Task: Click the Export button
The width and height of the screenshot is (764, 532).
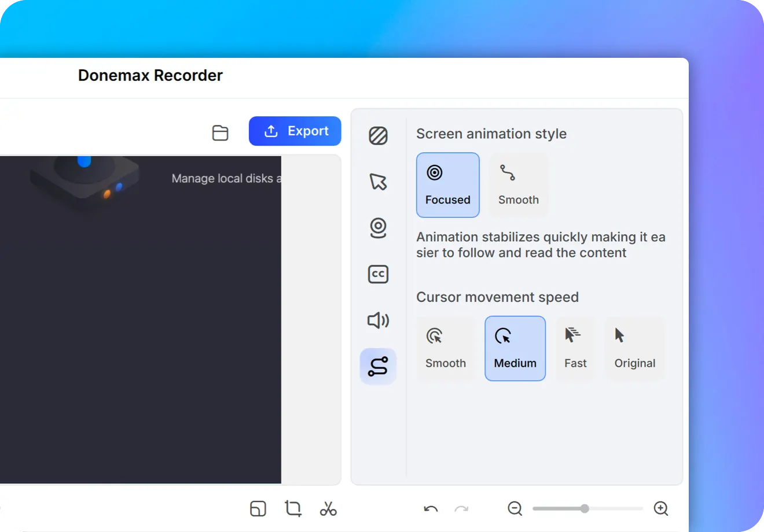Action: click(x=295, y=131)
